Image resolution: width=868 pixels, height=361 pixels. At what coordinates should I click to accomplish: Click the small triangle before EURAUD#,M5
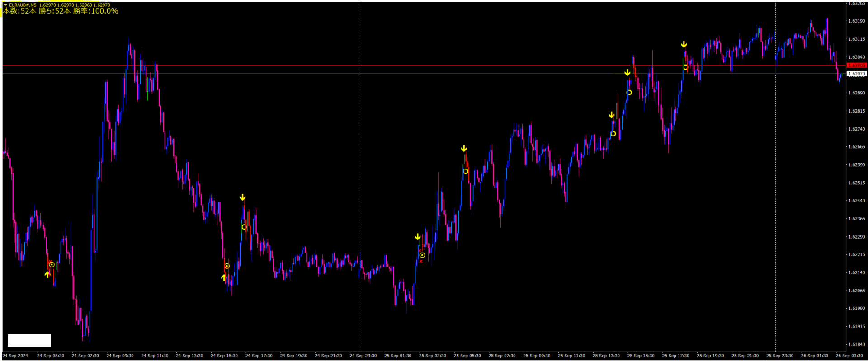(5, 5)
